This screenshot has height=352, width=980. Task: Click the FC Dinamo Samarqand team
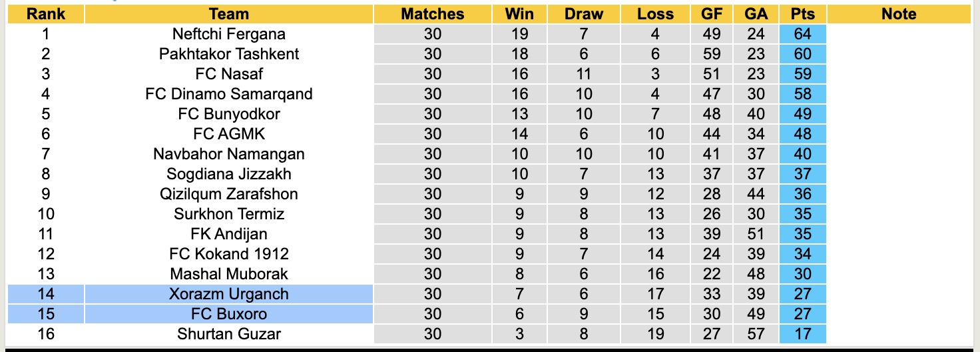pos(228,94)
